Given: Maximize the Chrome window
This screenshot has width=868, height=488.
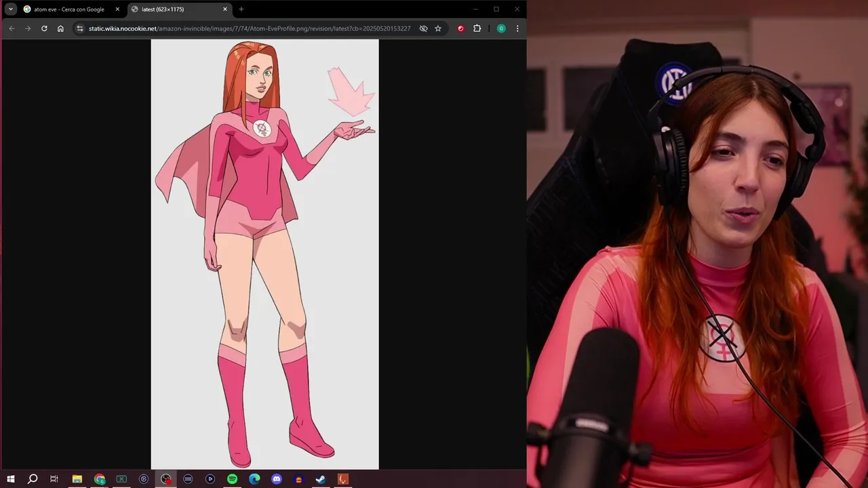Looking at the screenshot, I should pyautogui.click(x=496, y=9).
